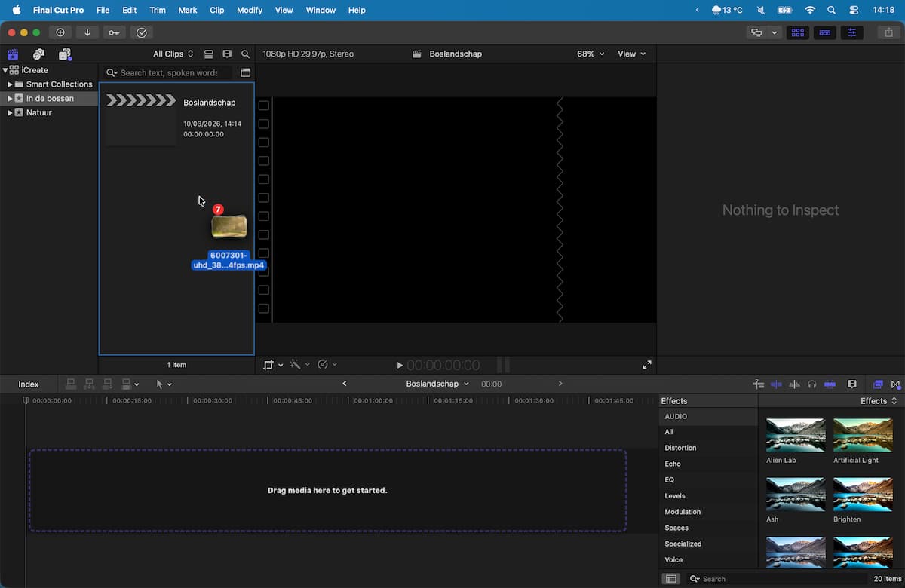
Task: Toggle clip grouping list view icon
Action: [x=209, y=54]
